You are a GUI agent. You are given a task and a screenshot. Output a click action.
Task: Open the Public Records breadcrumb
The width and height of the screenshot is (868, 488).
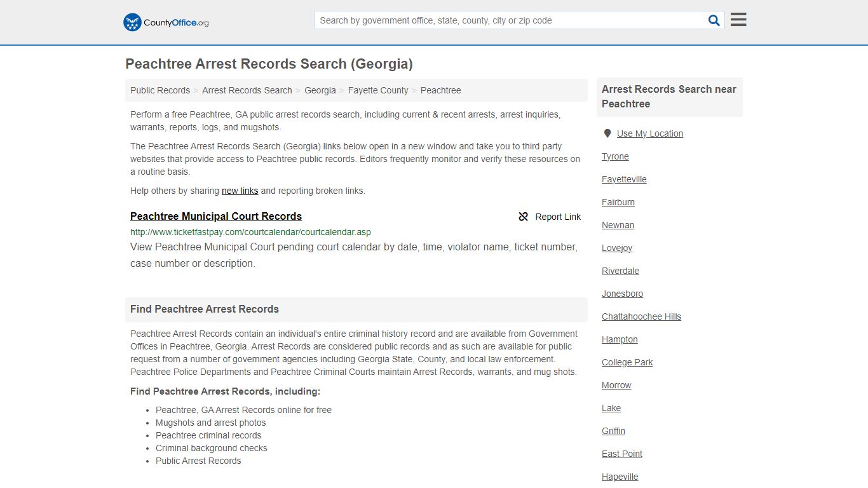point(160,90)
